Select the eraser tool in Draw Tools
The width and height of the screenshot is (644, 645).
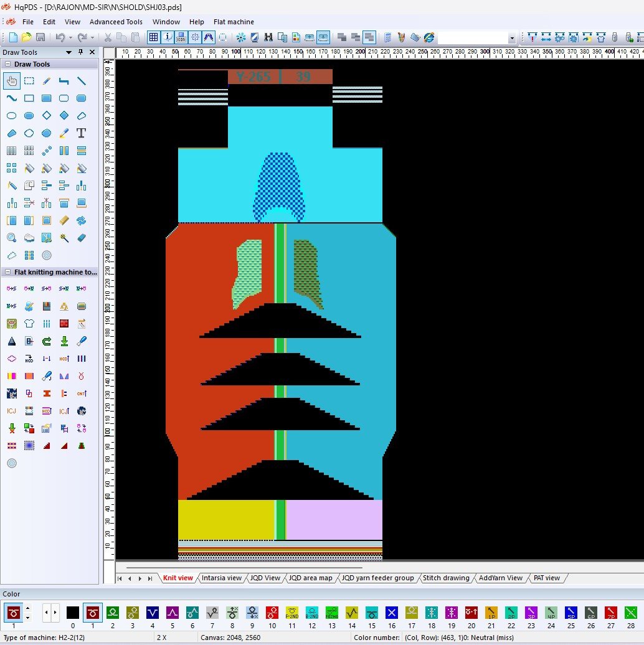pos(81,238)
